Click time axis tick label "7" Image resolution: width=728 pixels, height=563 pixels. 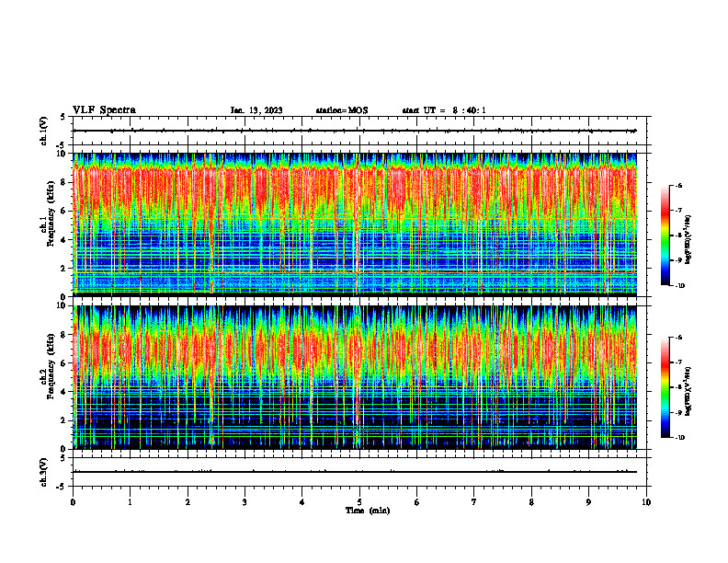pyautogui.click(x=474, y=502)
